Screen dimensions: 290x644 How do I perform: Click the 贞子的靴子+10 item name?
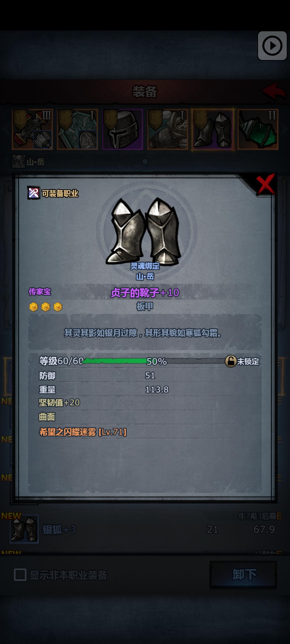pyautogui.click(x=145, y=293)
